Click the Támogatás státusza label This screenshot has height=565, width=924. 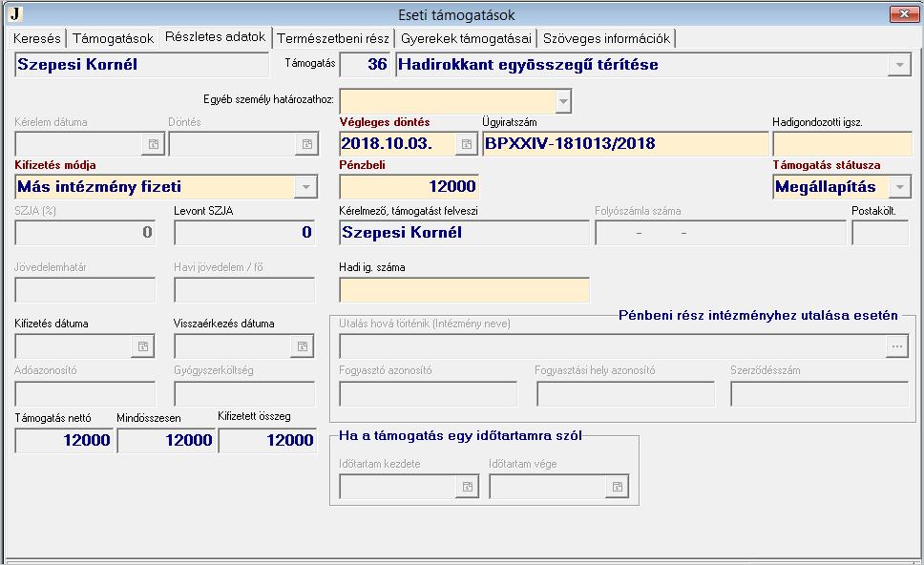click(827, 165)
